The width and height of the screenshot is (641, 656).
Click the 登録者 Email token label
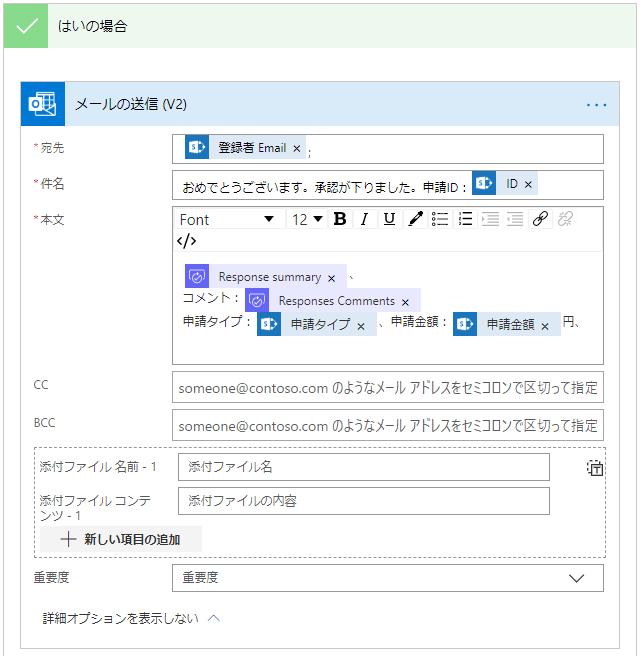pyautogui.click(x=252, y=148)
